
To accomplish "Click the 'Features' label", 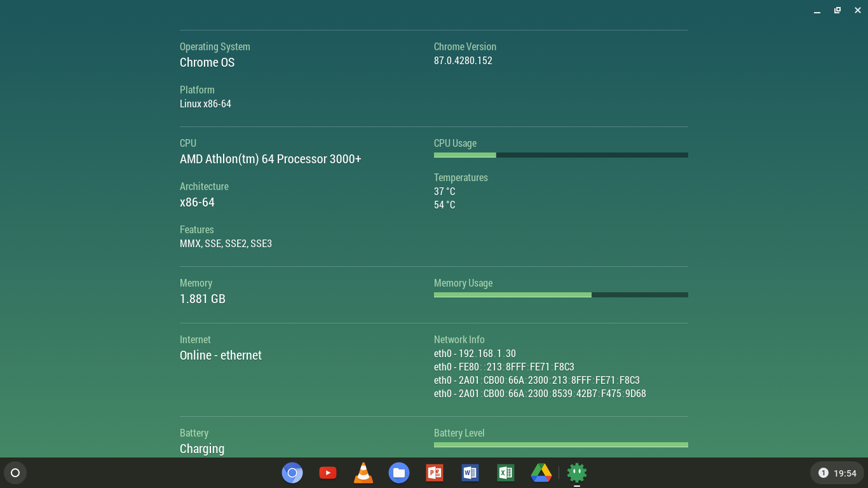I will click(x=197, y=229).
